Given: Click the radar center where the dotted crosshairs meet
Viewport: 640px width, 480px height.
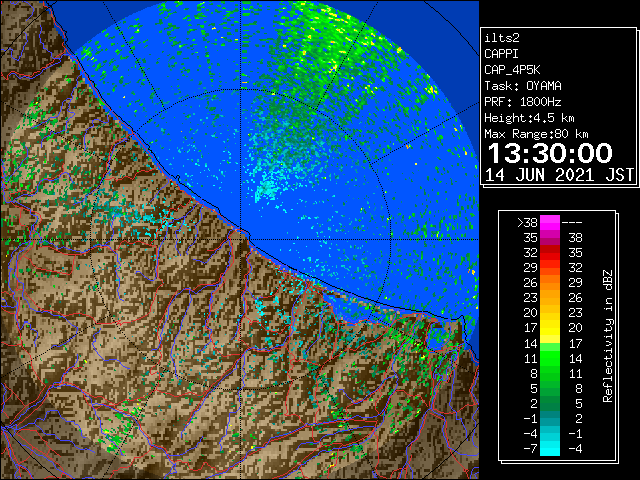Looking at the screenshot, I should coord(241,240).
